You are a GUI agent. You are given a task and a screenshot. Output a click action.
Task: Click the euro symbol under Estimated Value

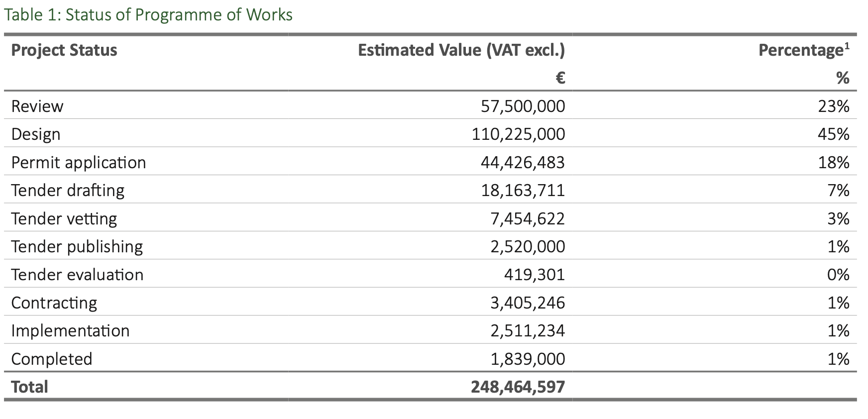click(x=560, y=78)
